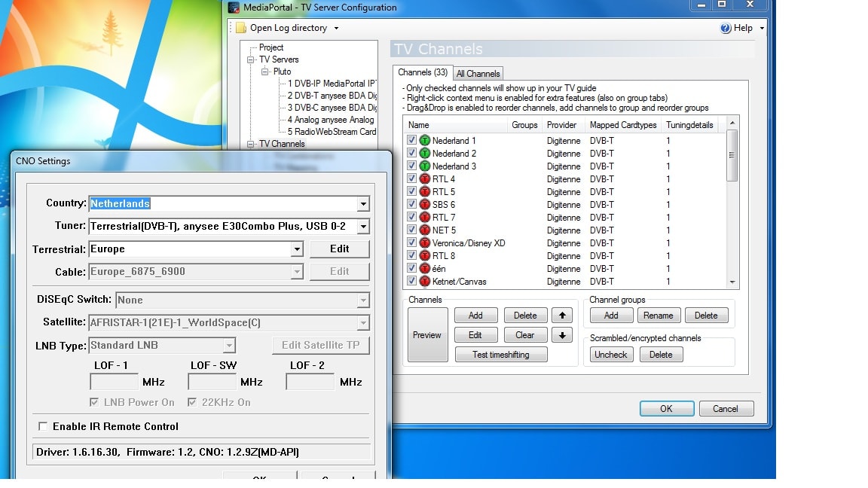868x488 pixels.
Task: Collapse the Pluto server node
Action: [265, 72]
